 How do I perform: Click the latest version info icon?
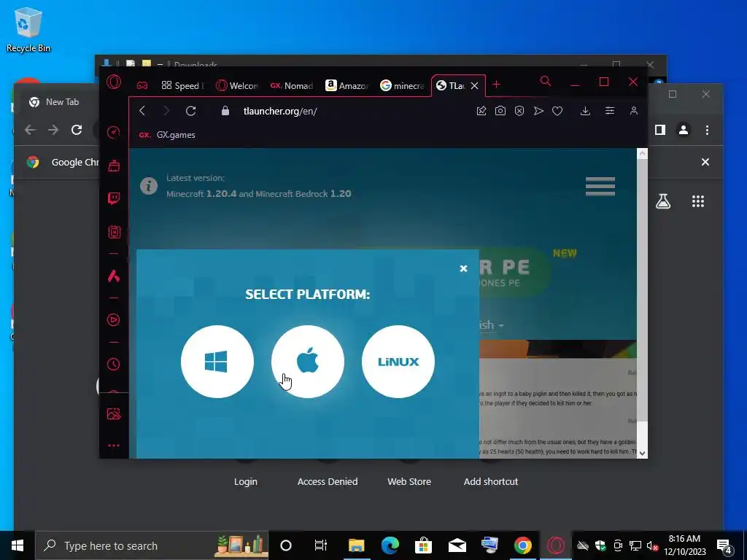tap(149, 186)
